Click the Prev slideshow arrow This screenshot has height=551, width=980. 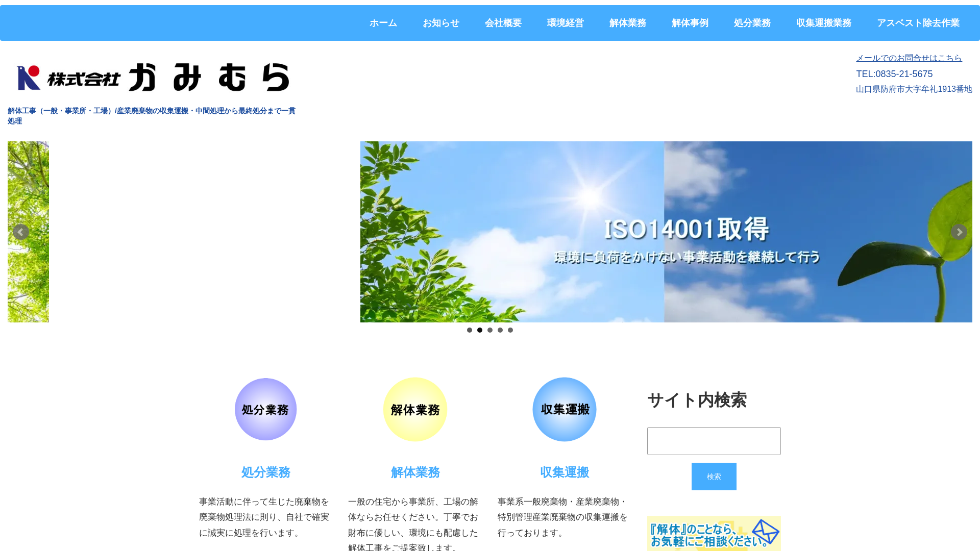[x=20, y=232]
